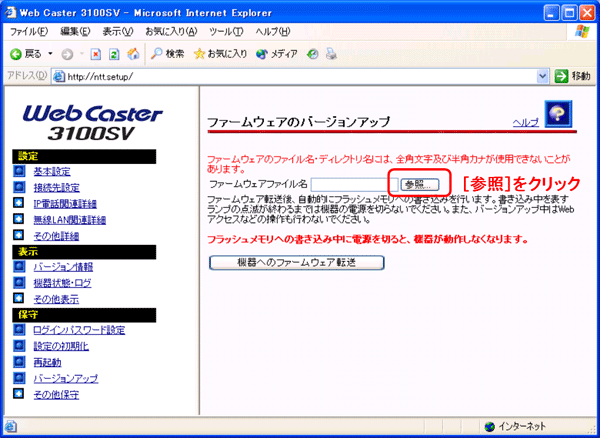Click the bullet icon beside バージョン情報
The height and width of the screenshot is (438, 600).
point(19,266)
